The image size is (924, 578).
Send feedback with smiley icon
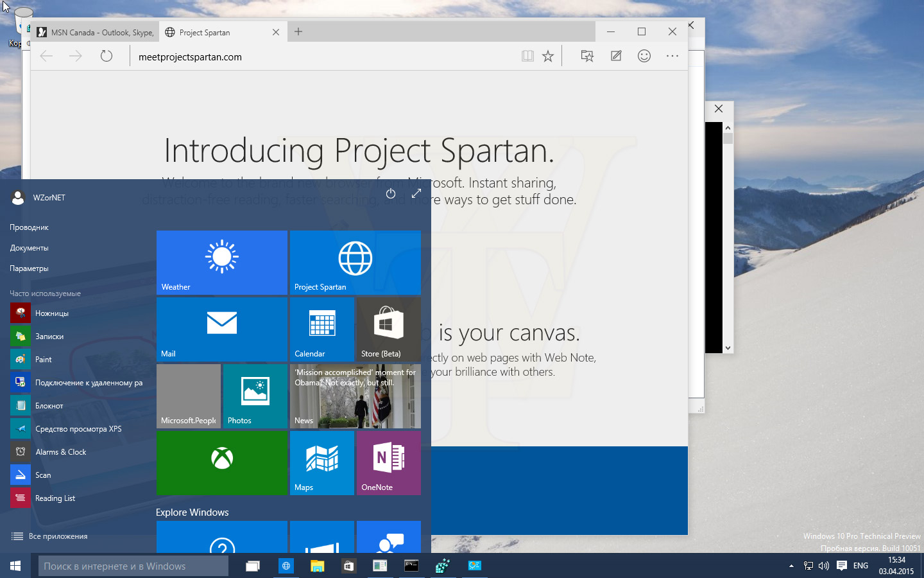pyautogui.click(x=644, y=57)
